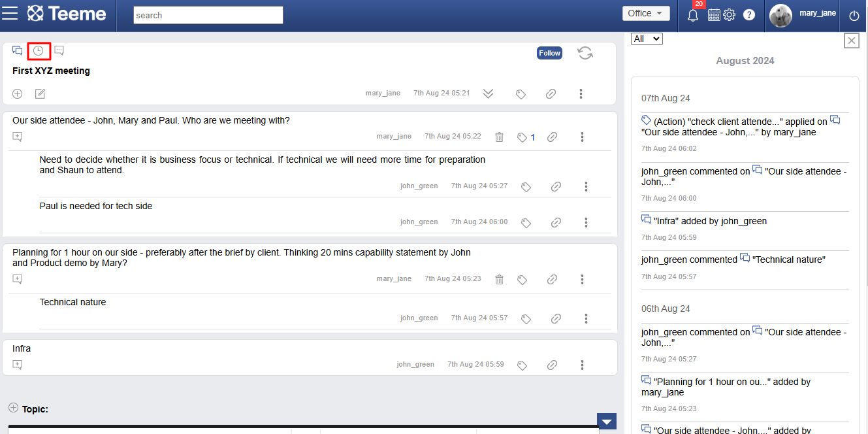The image size is (868, 434).
Task: Tag the Paul is needed comment
Action: 526,222
